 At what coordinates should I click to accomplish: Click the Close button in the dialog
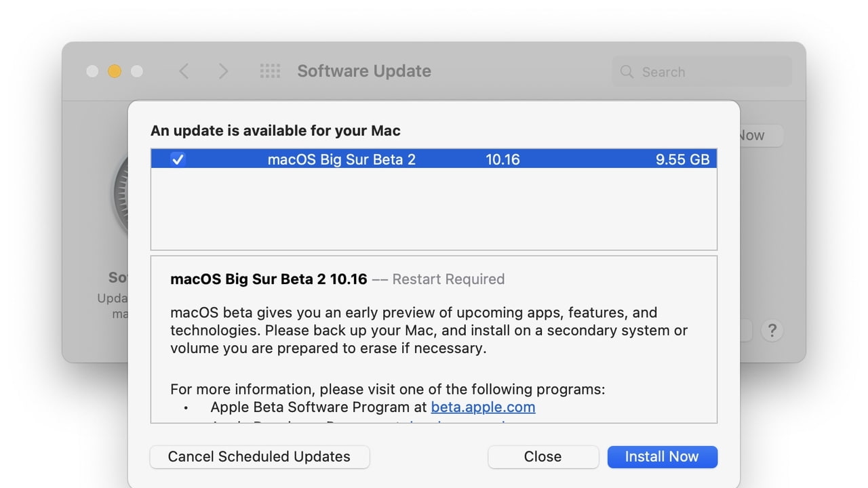(x=543, y=457)
